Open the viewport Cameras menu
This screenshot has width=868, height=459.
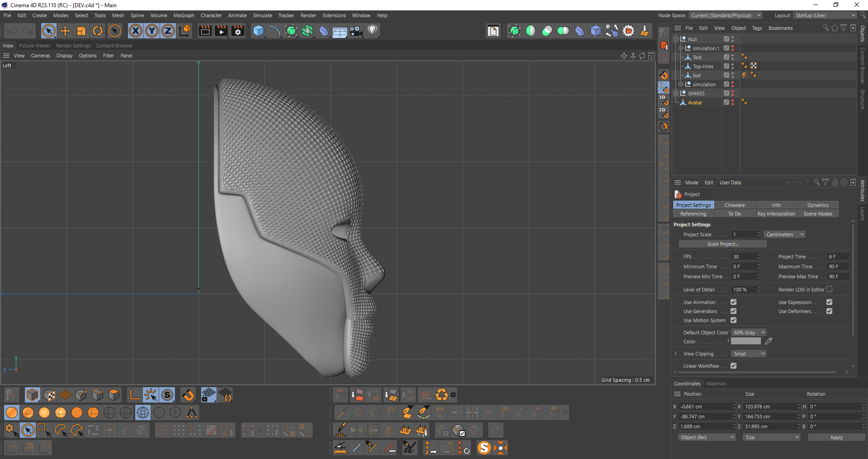41,56
